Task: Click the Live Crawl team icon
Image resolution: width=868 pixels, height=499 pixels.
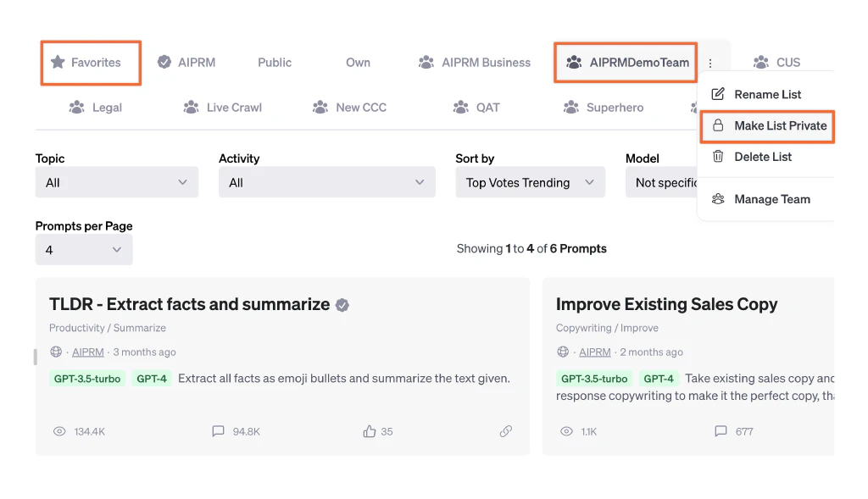Action: tap(191, 107)
